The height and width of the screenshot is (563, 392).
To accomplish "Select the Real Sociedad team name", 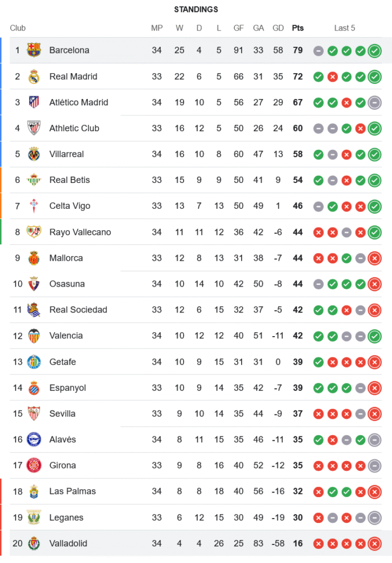I will click(78, 310).
